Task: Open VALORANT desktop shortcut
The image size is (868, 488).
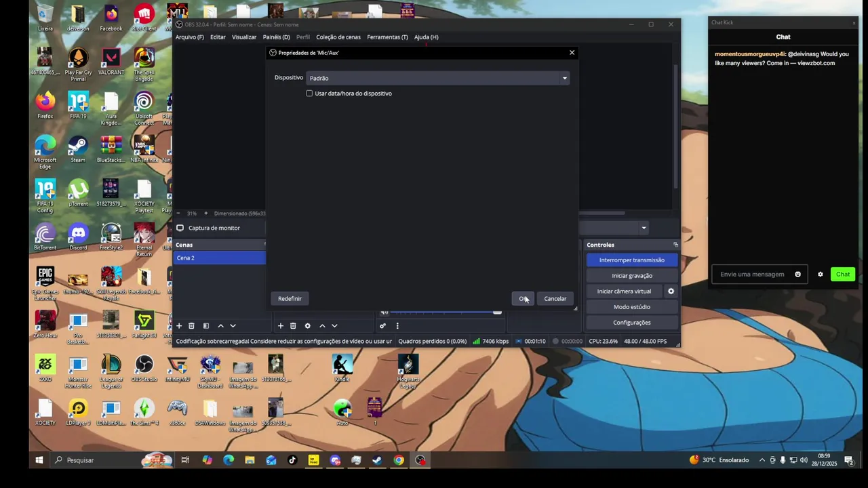Action: tap(111, 63)
